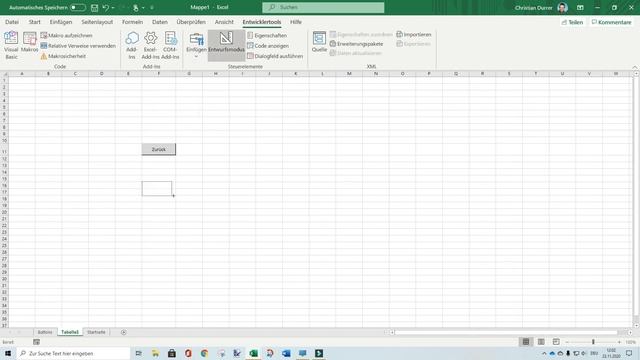The height and width of the screenshot is (360, 640).
Task: Open the Windows Start menu
Action: coord(8,353)
